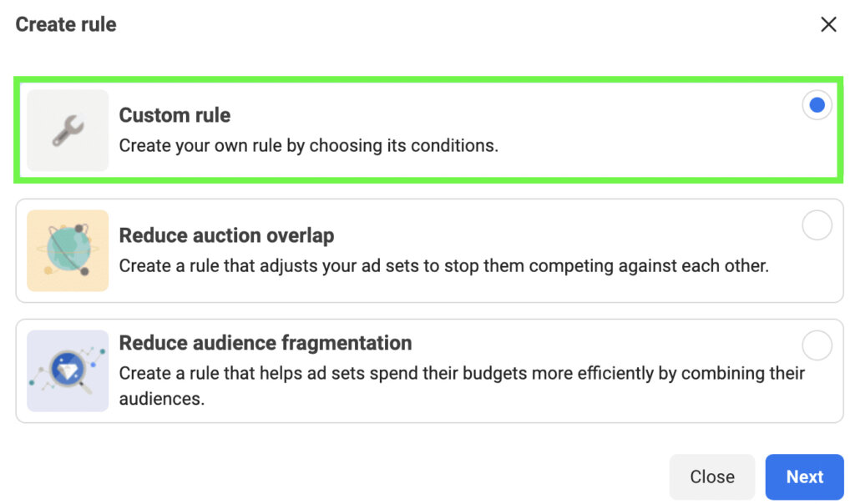Click the Reduce audience fragmentation title text
The image size is (855, 504).
[266, 343]
